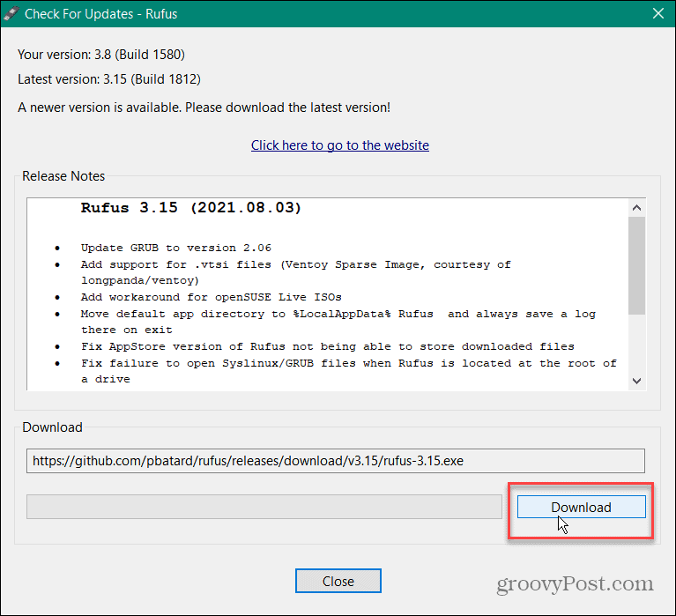Click the Rufus USB drive title bar icon
676x616 pixels.
click(x=11, y=13)
